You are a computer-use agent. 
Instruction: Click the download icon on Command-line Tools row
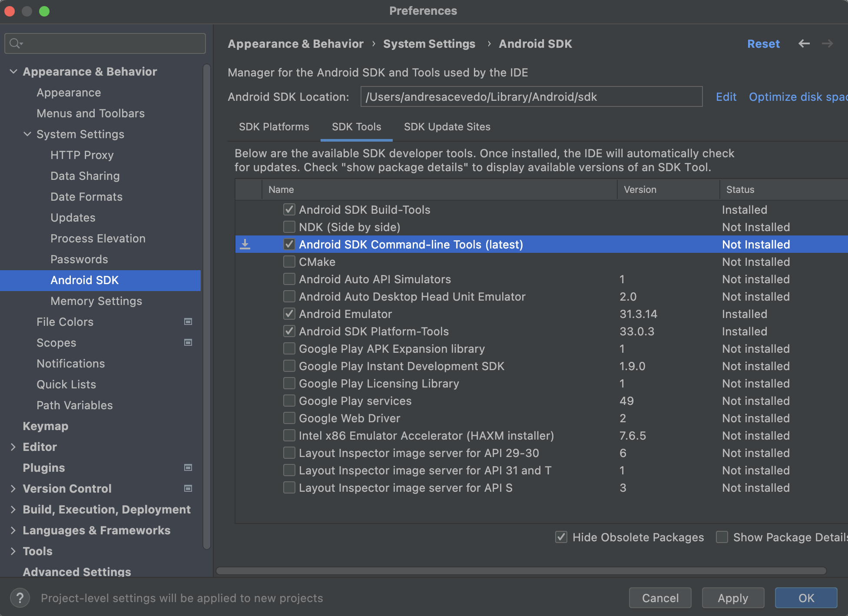(245, 244)
